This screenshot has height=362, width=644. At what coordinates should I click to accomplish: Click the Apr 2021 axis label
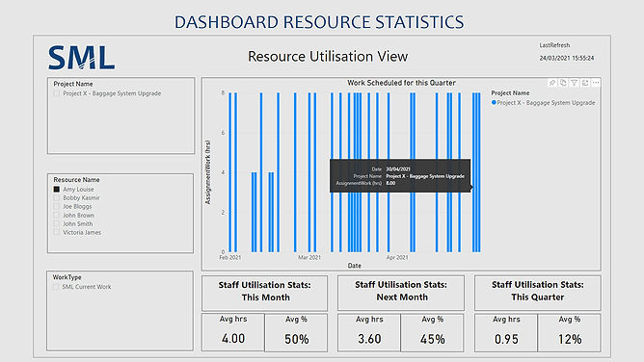tap(397, 257)
